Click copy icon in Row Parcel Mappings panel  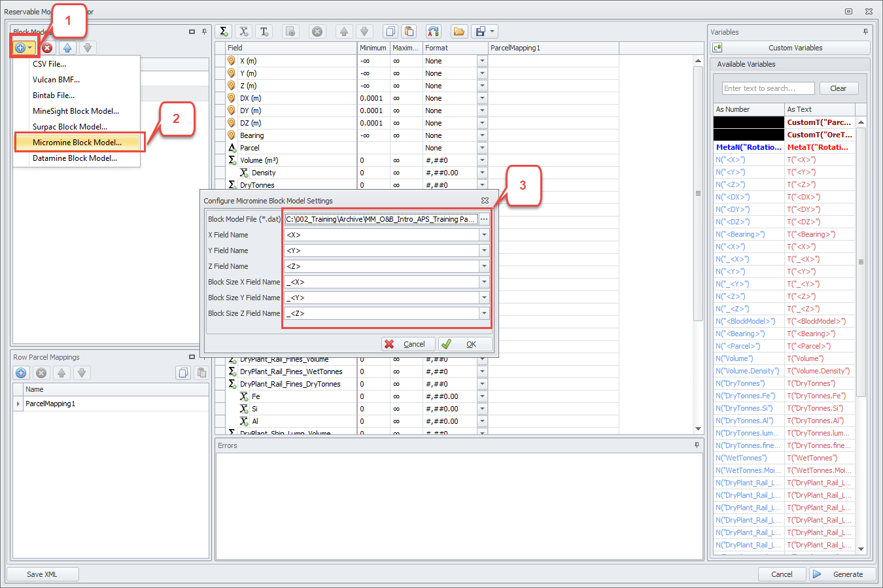(x=183, y=373)
